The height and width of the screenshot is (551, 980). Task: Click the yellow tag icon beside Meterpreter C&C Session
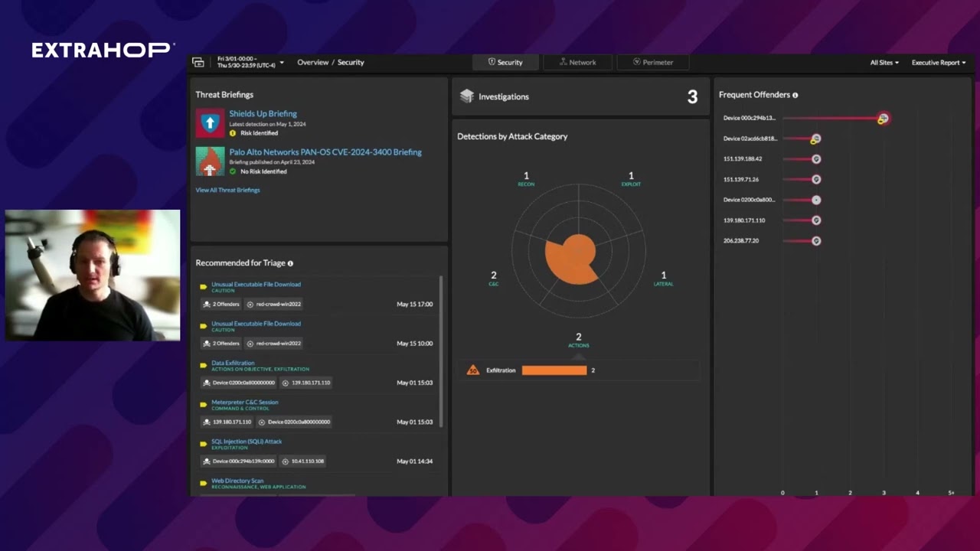pyautogui.click(x=204, y=405)
